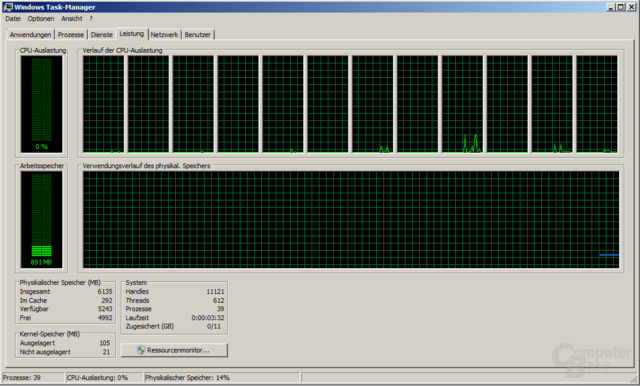Switch to the Prozesse tab

point(71,35)
